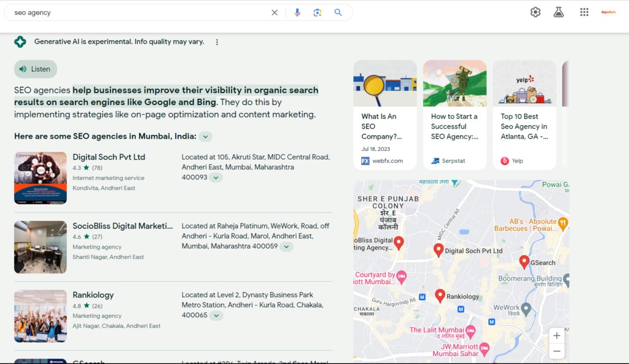The image size is (629, 364).
Task: Clear the search box text
Action: (x=275, y=12)
